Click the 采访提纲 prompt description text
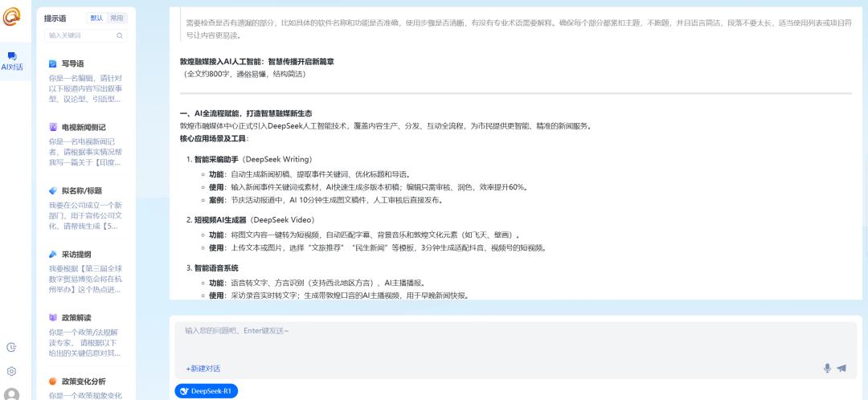This screenshot has height=400, width=868. point(85,279)
